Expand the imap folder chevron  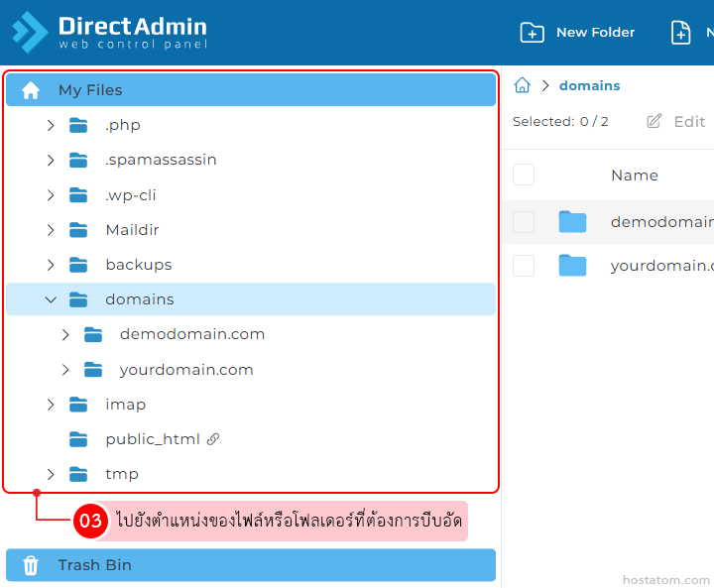(51, 405)
